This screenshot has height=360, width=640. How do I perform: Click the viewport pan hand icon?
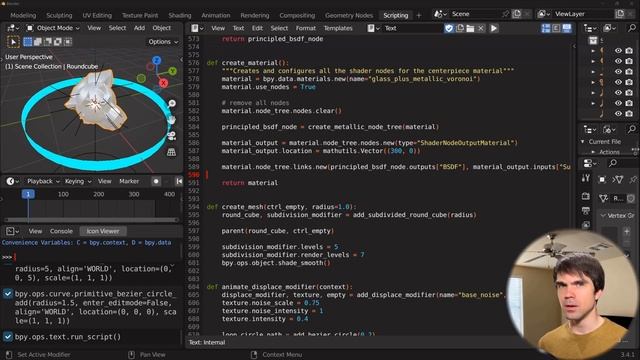172,120
